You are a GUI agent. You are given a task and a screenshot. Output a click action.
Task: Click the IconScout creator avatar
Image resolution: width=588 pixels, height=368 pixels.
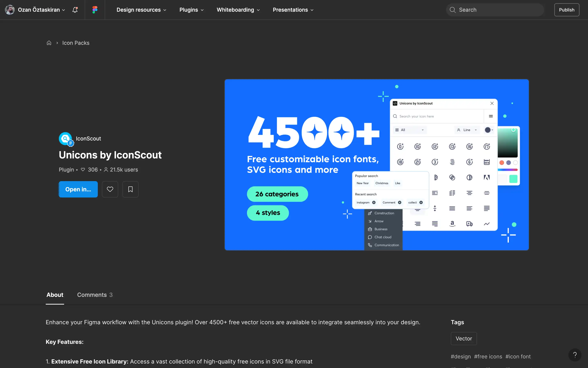(66, 139)
